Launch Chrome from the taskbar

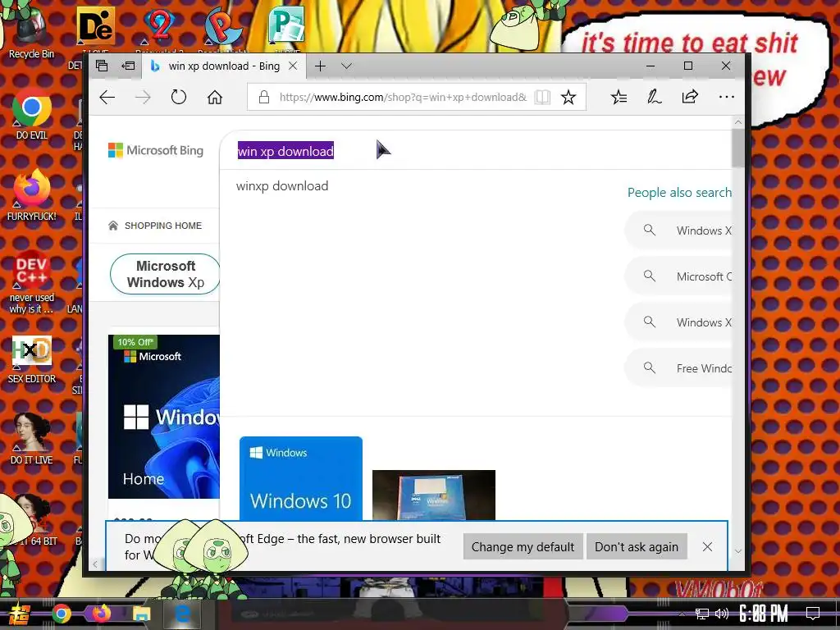pos(61,614)
